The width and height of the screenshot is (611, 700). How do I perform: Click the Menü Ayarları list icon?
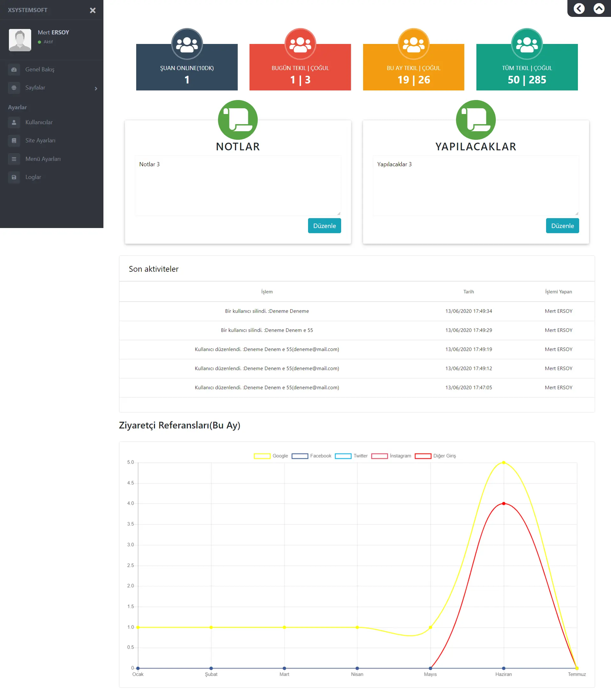tap(14, 159)
